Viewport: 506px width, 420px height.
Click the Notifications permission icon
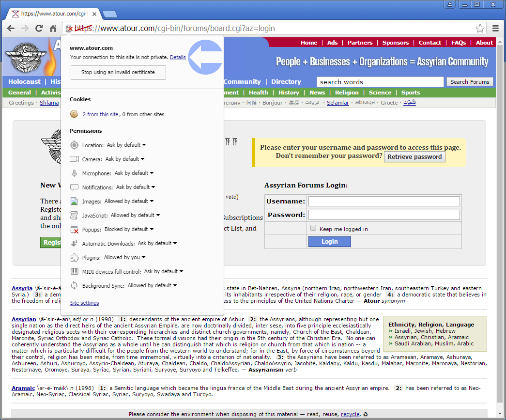coord(74,187)
